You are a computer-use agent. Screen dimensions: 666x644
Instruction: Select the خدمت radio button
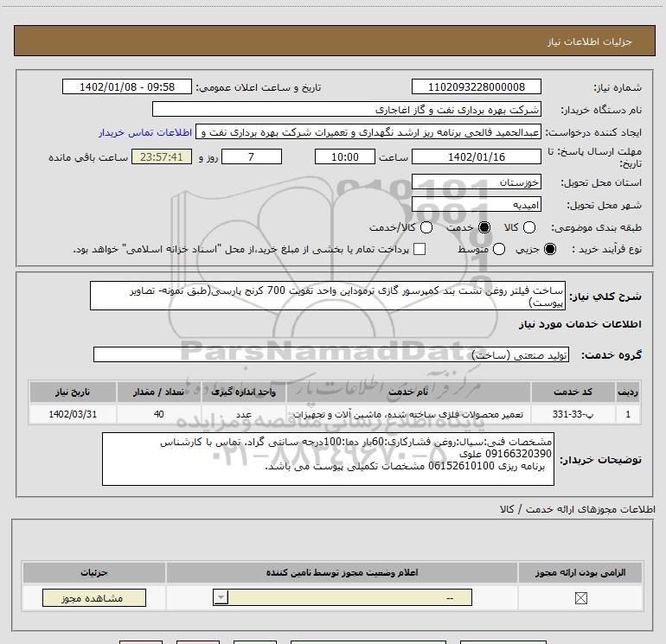(x=483, y=227)
